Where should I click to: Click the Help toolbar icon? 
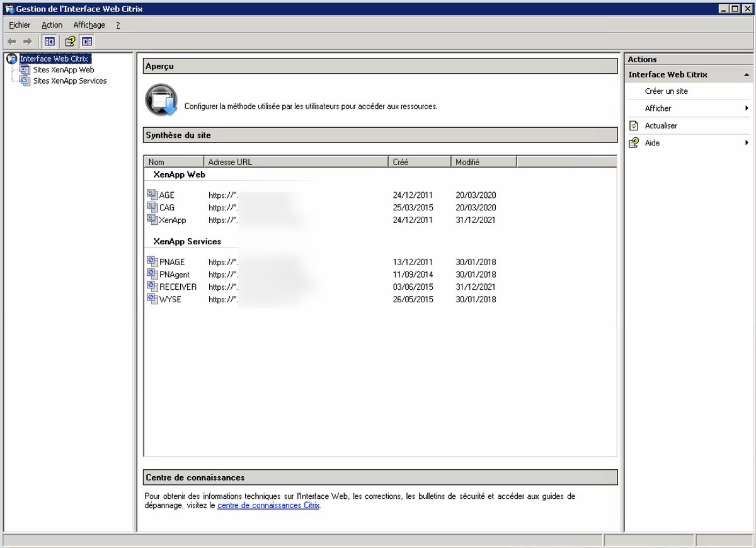pyautogui.click(x=71, y=42)
